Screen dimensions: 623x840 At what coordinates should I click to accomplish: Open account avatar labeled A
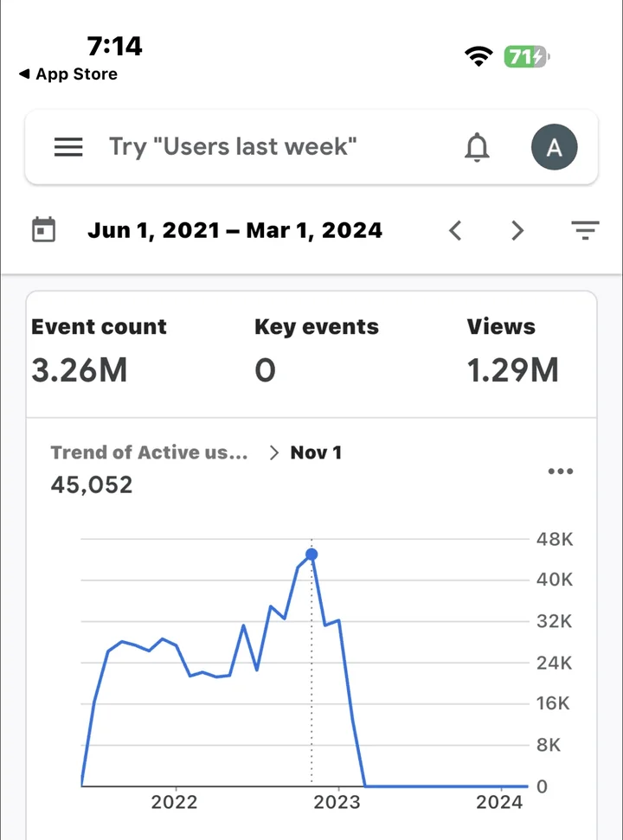click(x=554, y=147)
